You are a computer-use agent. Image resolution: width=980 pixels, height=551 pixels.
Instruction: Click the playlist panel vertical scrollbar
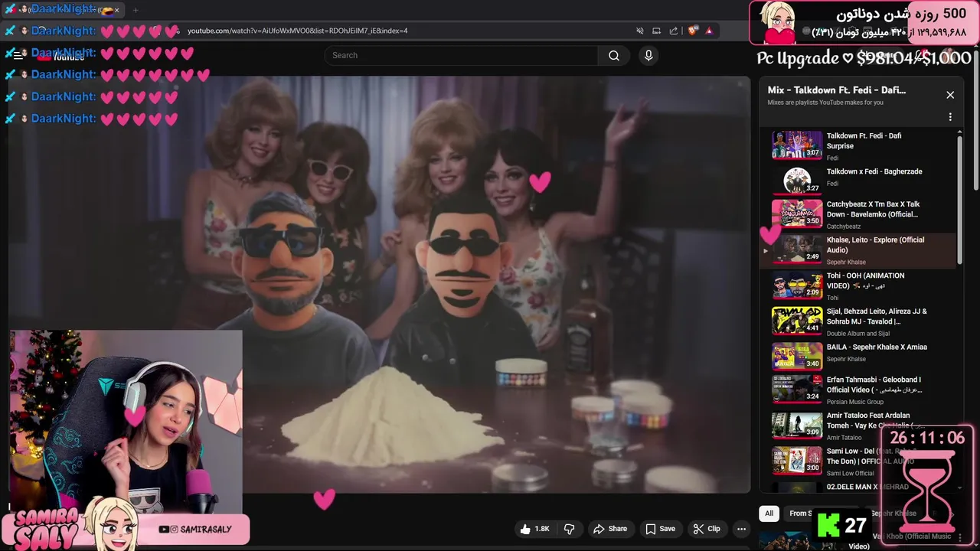coord(960,199)
